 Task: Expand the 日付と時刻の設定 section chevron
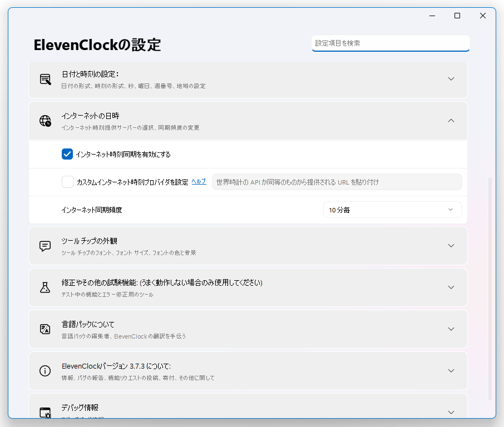(x=451, y=79)
